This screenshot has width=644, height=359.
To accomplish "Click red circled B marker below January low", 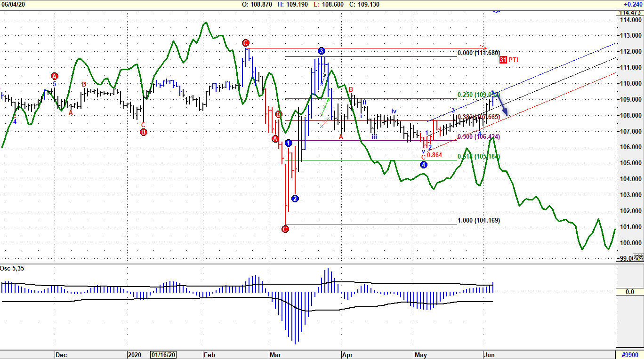I will 144,132.
